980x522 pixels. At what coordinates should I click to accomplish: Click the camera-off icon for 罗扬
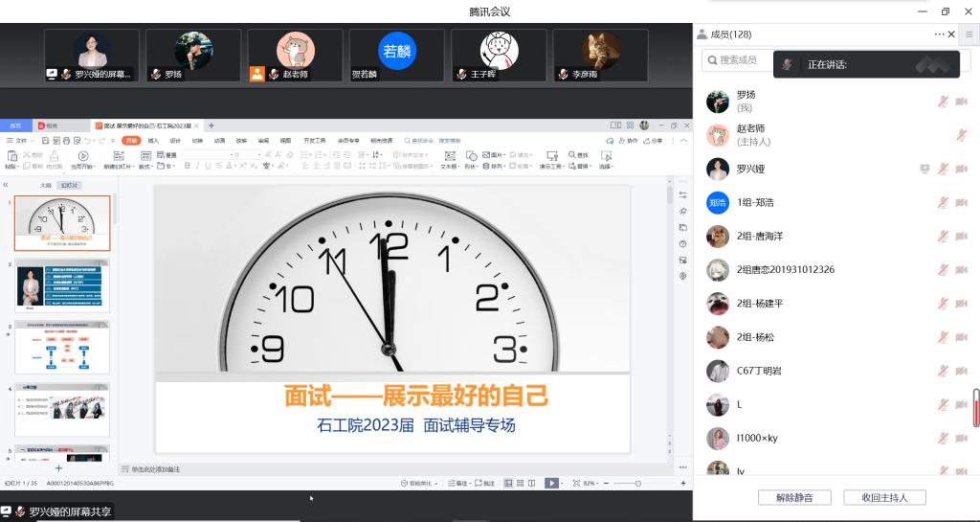pyautogui.click(x=961, y=102)
